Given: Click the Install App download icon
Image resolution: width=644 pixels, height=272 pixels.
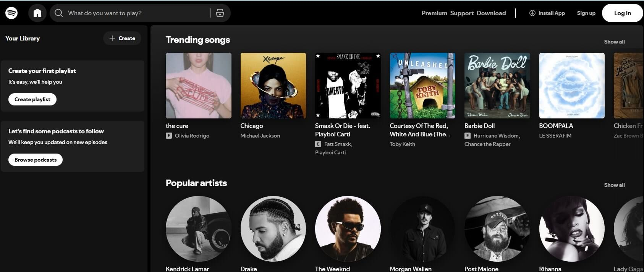Looking at the screenshot, I should [532, 13].
